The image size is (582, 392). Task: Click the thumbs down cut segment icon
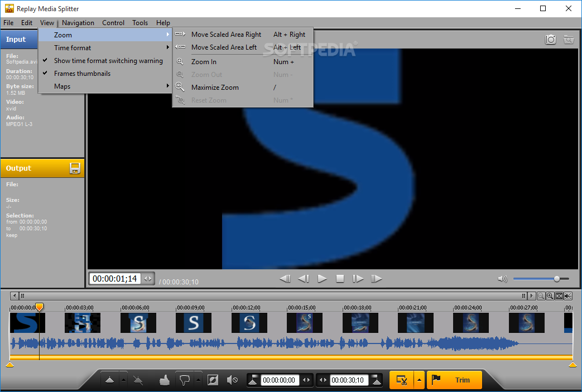[x=185, y=380]
